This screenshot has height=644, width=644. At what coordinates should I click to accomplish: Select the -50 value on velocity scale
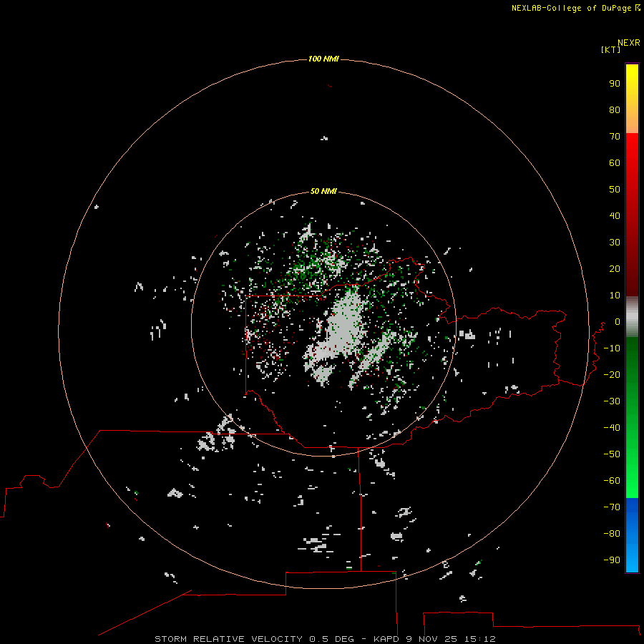[612, 454]
